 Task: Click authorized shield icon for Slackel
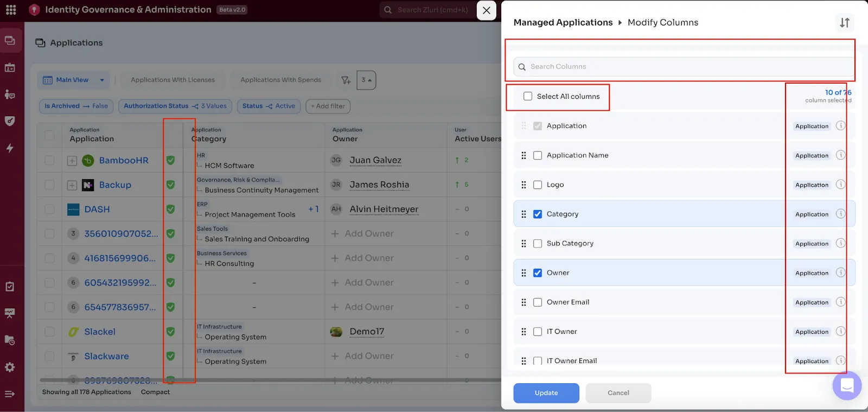pos(170,331)
